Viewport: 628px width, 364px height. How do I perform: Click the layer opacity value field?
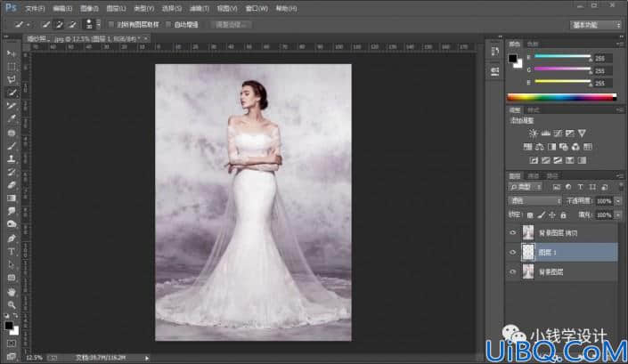pos(603,201)
